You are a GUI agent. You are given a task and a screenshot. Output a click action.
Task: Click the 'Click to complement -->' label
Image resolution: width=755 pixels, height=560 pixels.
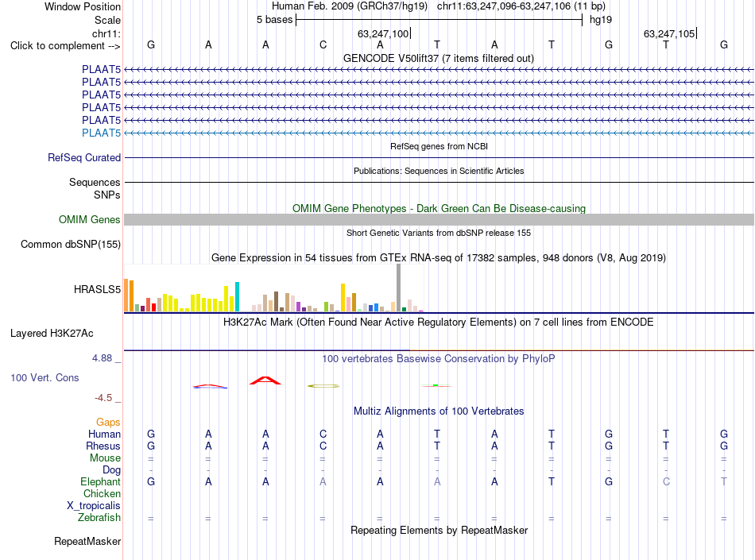65,46
